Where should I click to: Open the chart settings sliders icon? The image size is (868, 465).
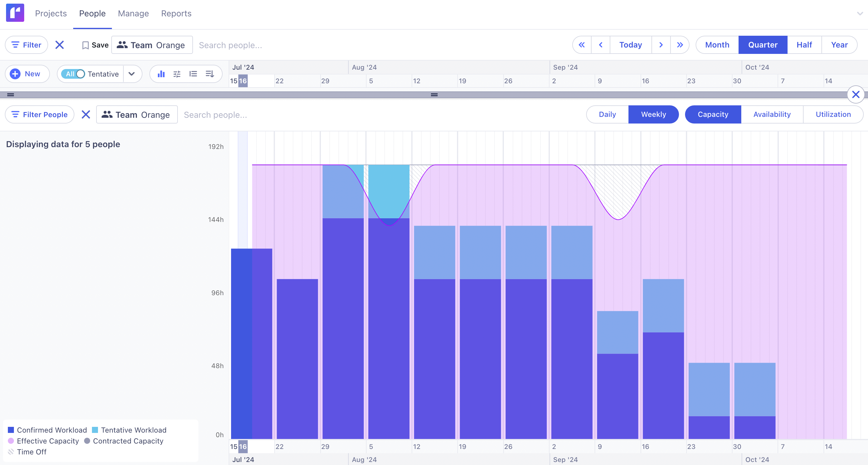pyautogui.click(x=177, y=74)
